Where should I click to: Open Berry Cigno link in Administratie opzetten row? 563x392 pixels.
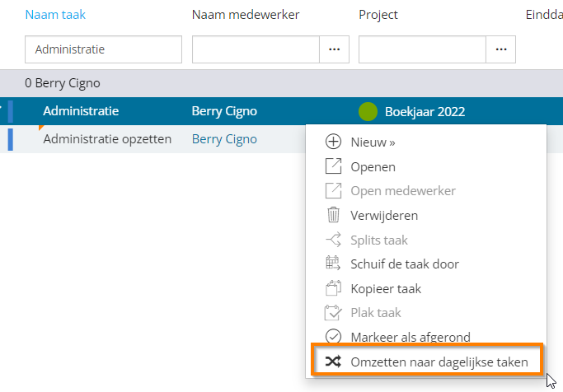tap(224, 139)
